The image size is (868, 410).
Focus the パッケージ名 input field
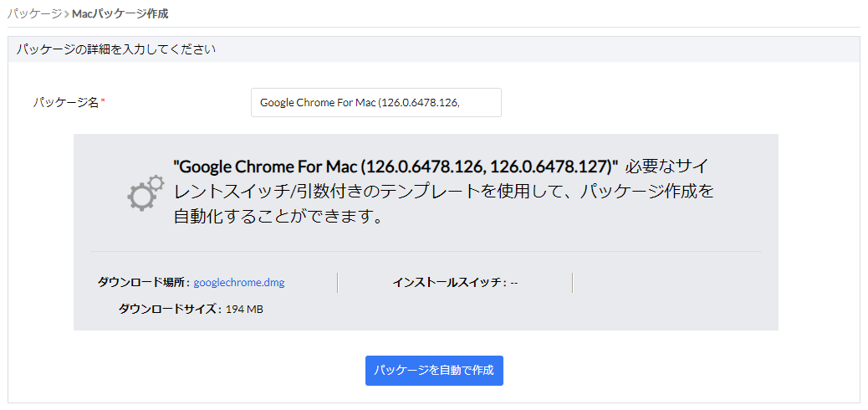tap(375, 103)
